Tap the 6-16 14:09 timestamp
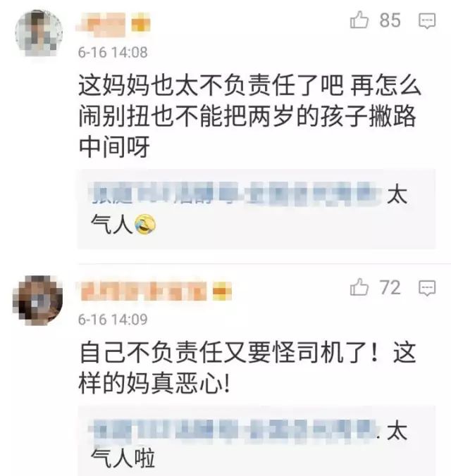 pos(113,320)
